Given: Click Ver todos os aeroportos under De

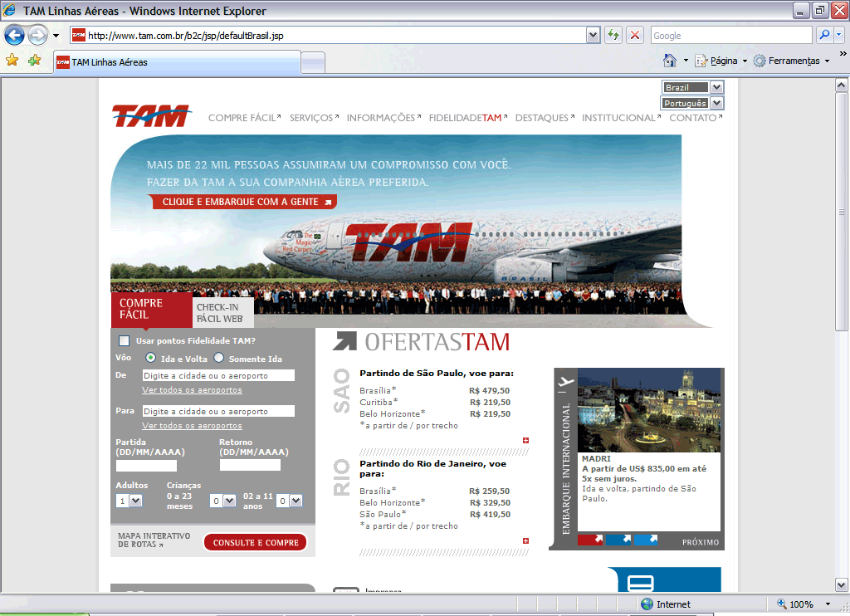Looking at the screenshot, I should point(192,390).
